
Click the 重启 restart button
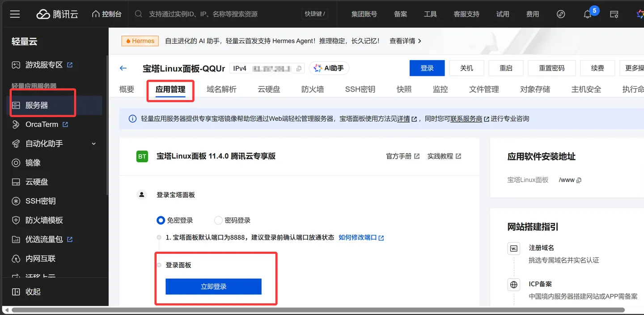pyautogui.click(x=506, y=68)
